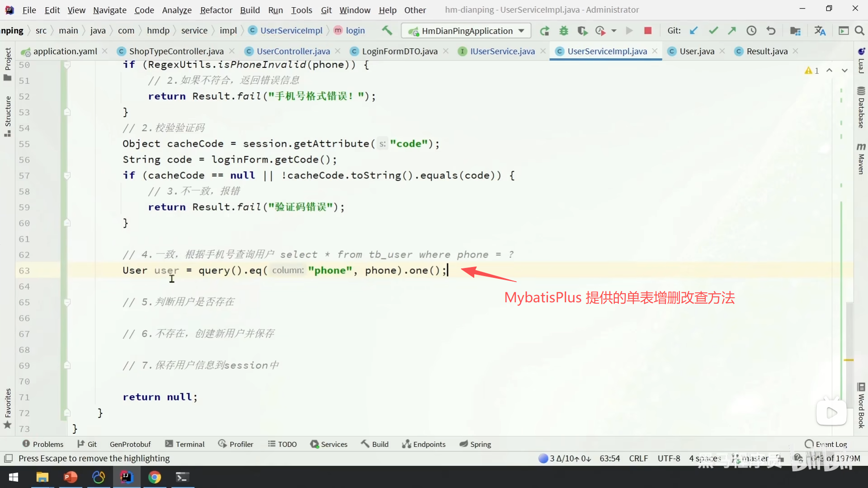The height and width of the screenshot is (488, 868).
Task: Go to next highlighted warning arrow
Action: [844, 70]
